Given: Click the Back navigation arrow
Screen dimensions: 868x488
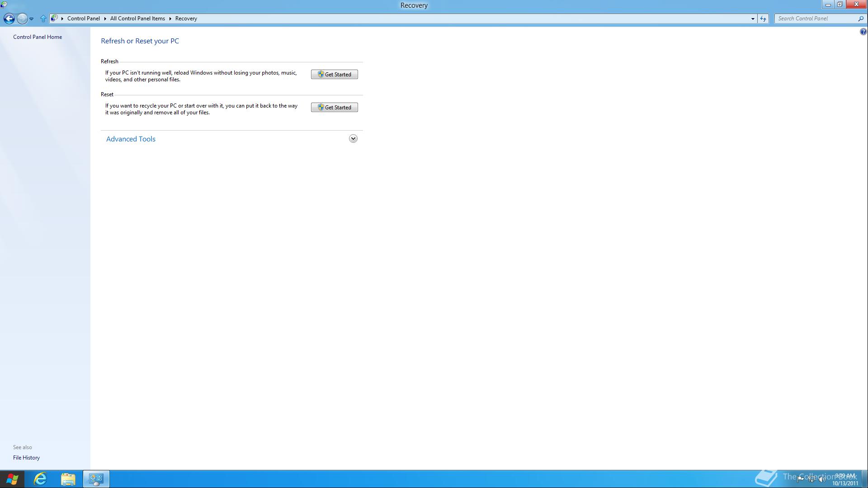Looking at the screenshot, I should 9,19.
